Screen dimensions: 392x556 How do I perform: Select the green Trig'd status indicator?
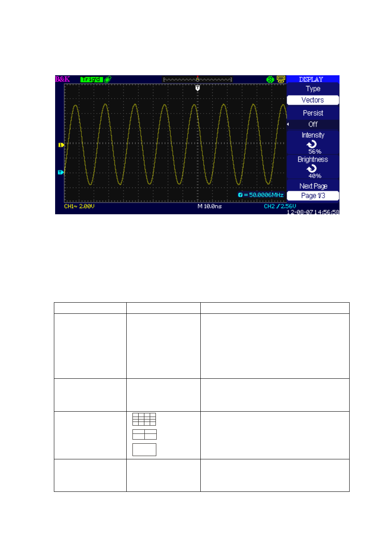[x=91, y=79]
